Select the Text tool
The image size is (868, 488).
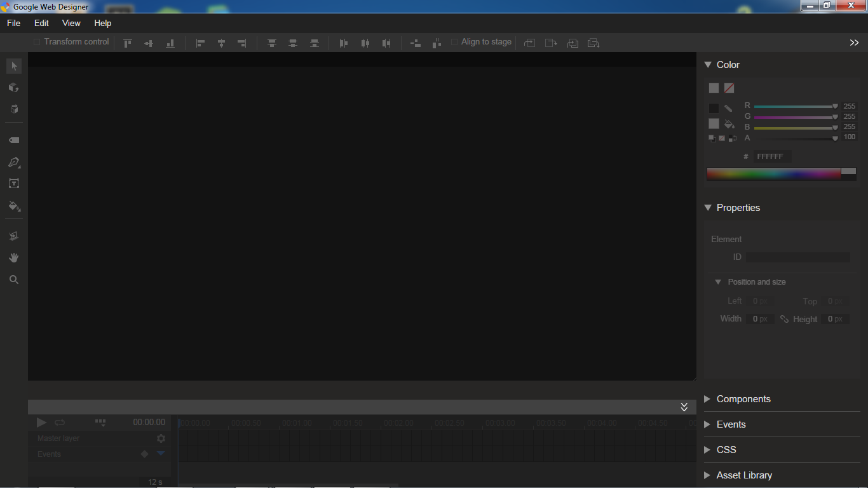click(14, 183)
